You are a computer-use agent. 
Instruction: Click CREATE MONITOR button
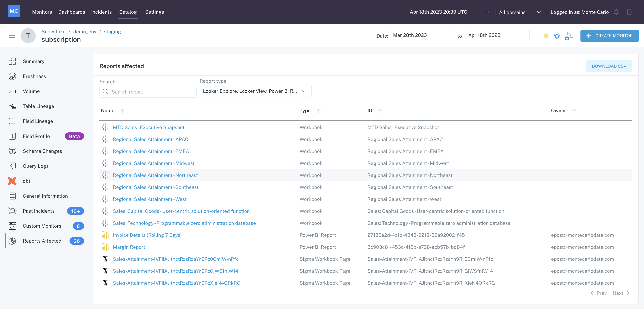coord(609,35)
